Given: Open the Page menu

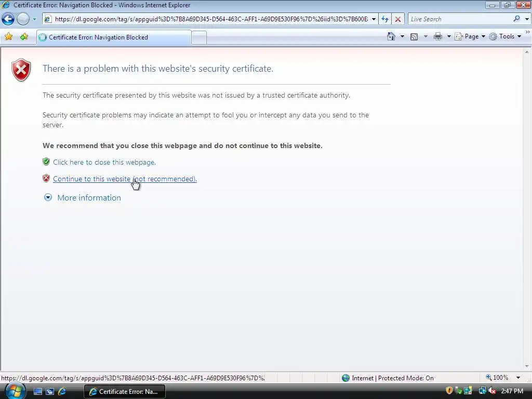Looking at the screenshot, I should click(470, 36).
